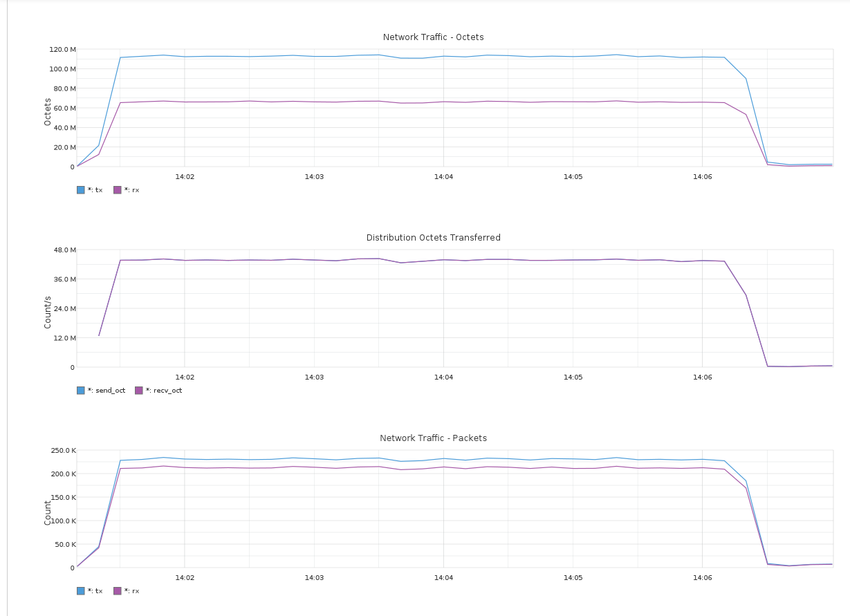Click the 14:06 time label in the Packets chart
The width and height of the screenshot is (850, 616).
pos(702,578)
